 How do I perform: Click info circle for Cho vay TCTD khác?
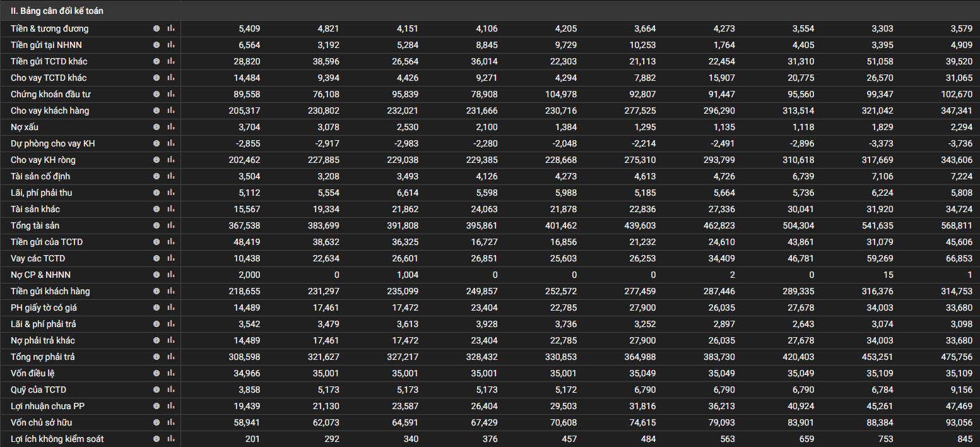[156, 78]
